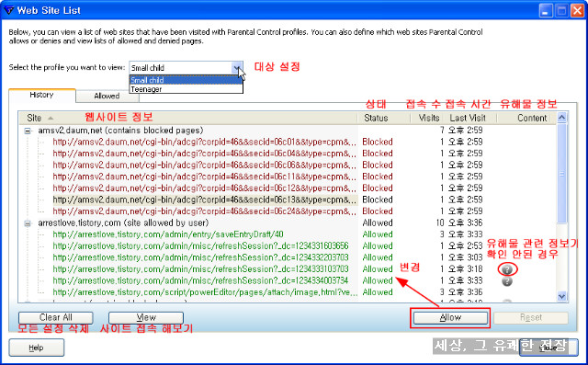This screenshot has width=588, height=365.
Task: Open the profile dropdown arrow
Action: pyautogui.click(x=237, y=68)
